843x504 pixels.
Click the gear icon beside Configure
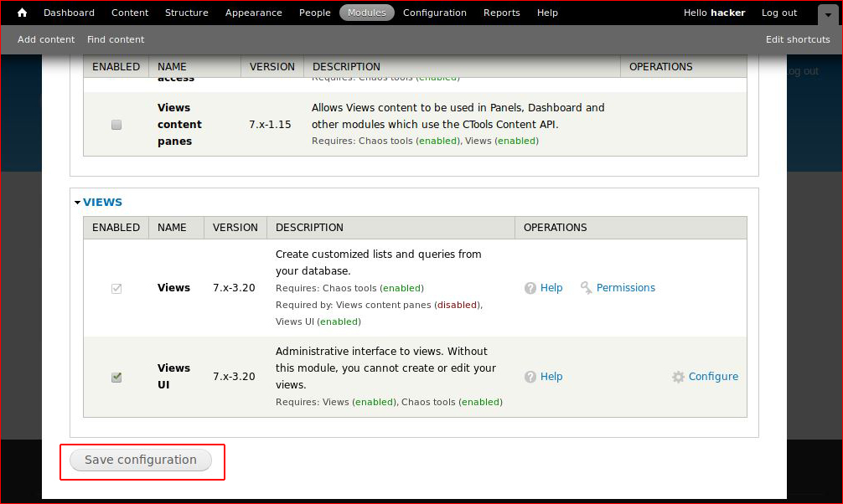(678, 377)
